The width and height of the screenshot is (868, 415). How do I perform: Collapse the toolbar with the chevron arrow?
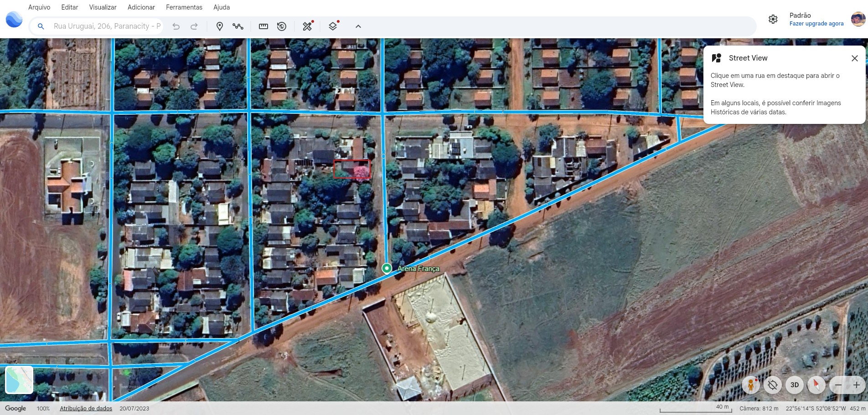(x=358, y=26)
